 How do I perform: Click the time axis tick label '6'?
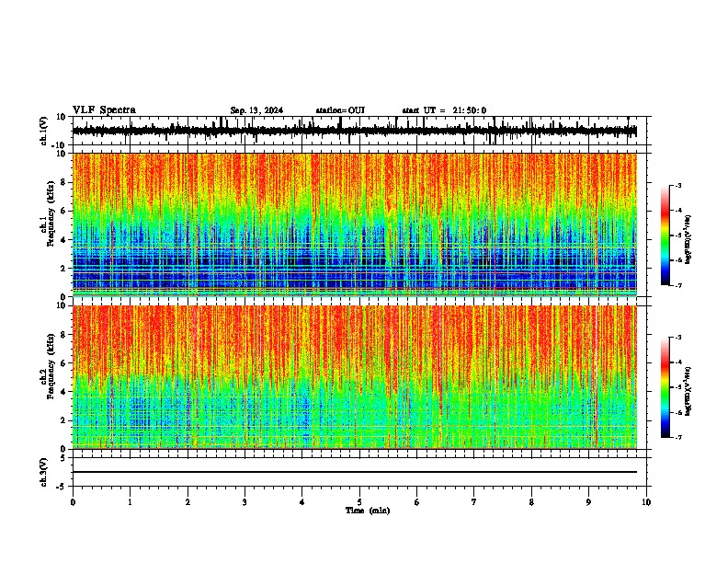(417, 502)
